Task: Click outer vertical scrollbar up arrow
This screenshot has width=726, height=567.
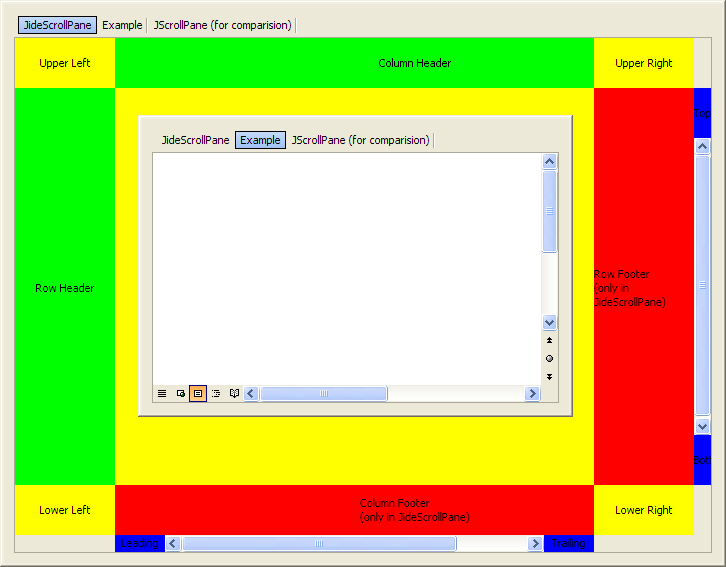Action: [x=702, y=147]
